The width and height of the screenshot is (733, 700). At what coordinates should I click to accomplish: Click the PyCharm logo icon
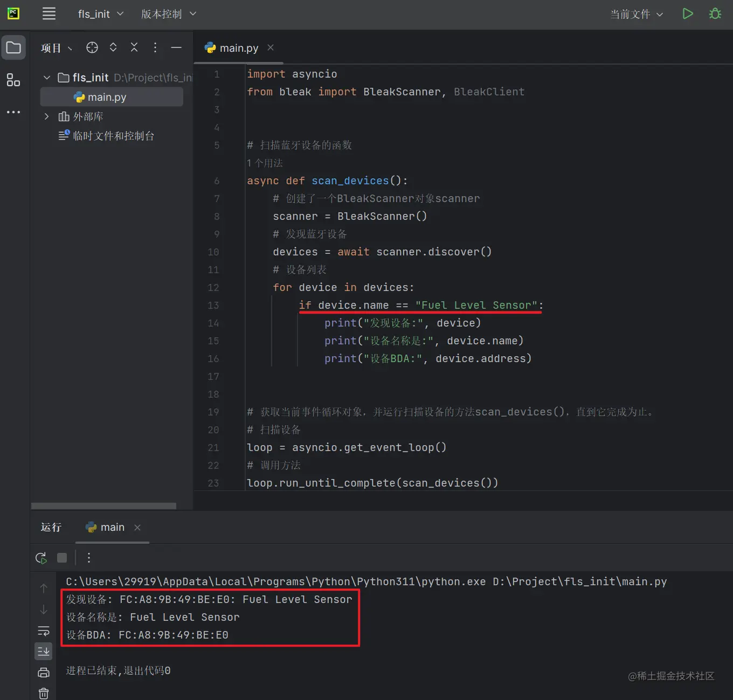(13, 13)
